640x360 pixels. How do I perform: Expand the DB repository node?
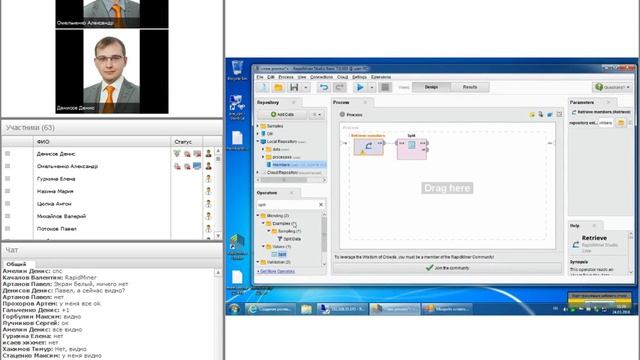258,134
